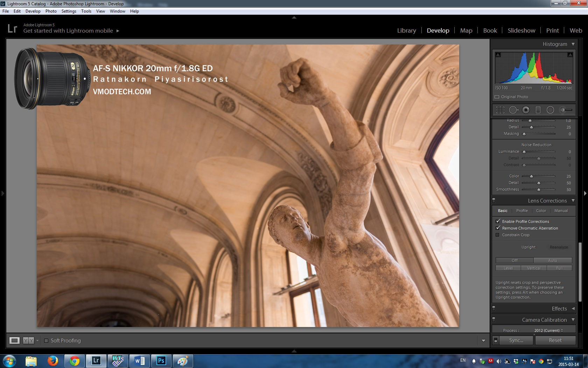Expand the Effects panel

point(573,308)
